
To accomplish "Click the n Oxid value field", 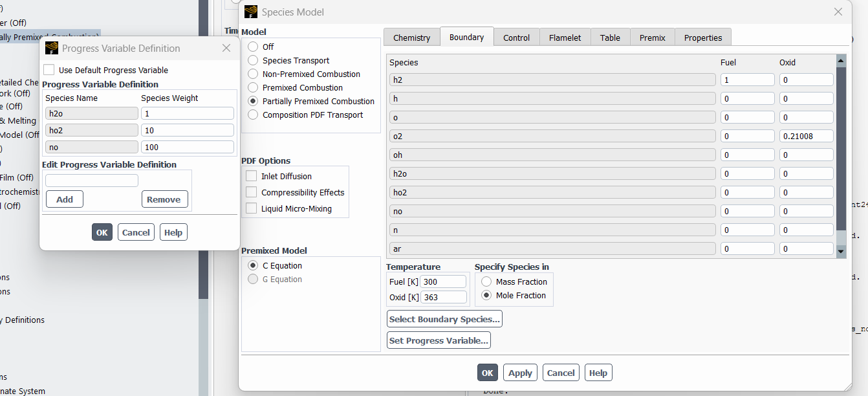I will [807, 230].
